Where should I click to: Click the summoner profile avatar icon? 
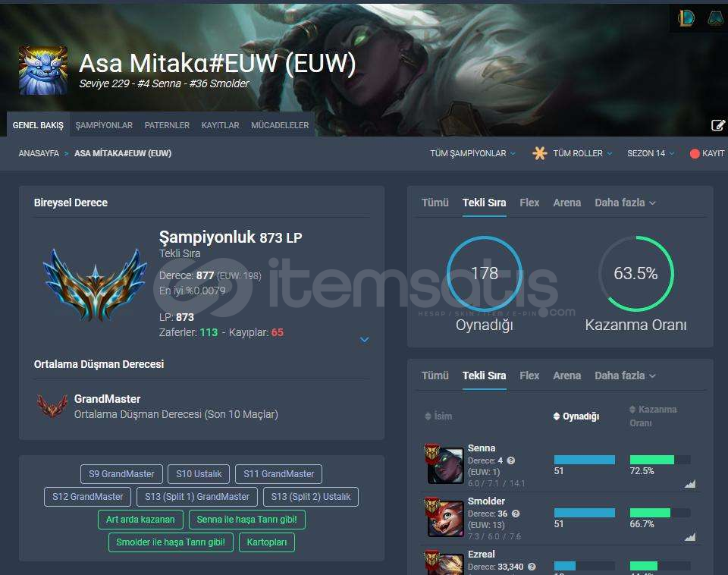(43, 70)
